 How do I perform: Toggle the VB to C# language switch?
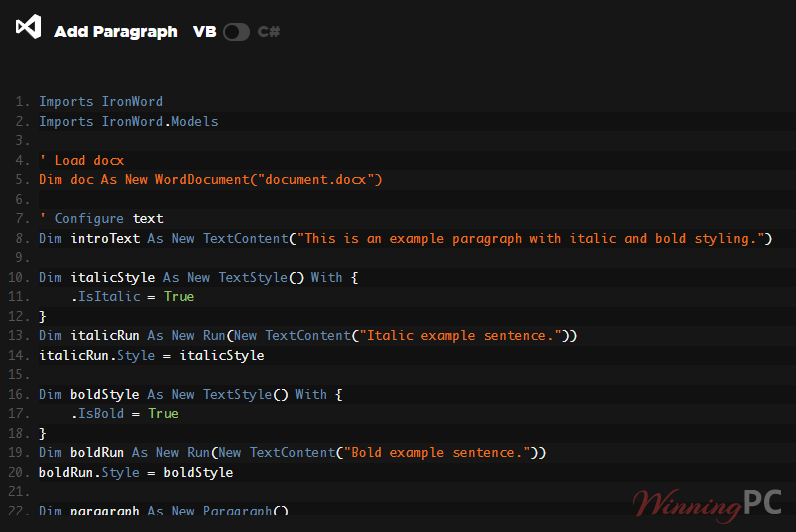coord(236,32)
